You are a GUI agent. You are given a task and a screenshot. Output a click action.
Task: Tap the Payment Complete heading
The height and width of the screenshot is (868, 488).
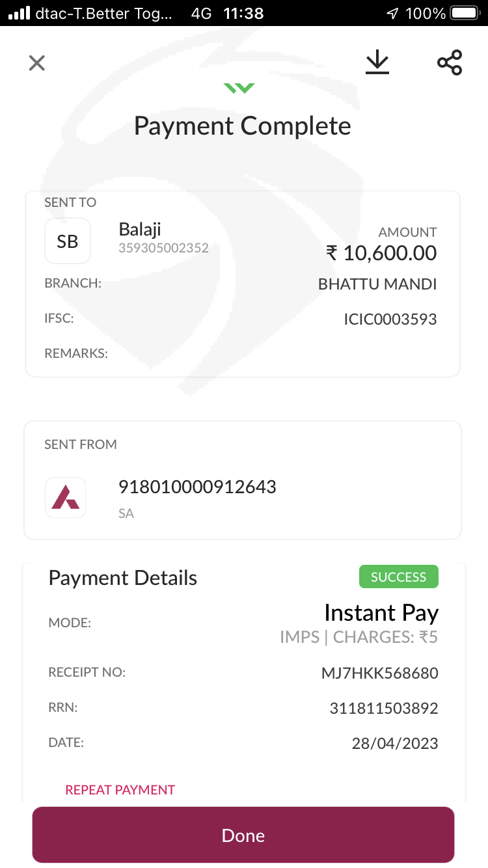pos(243,126)
